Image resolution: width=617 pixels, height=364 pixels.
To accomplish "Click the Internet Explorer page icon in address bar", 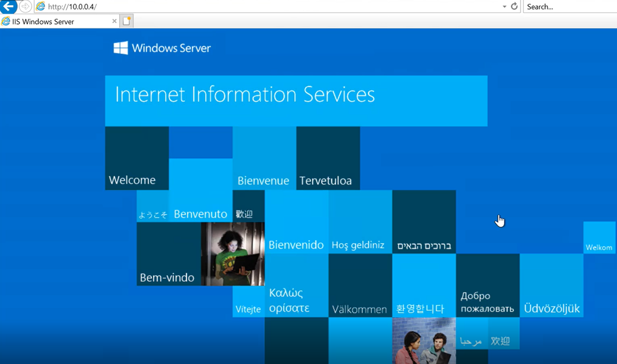I will point(41,7).
